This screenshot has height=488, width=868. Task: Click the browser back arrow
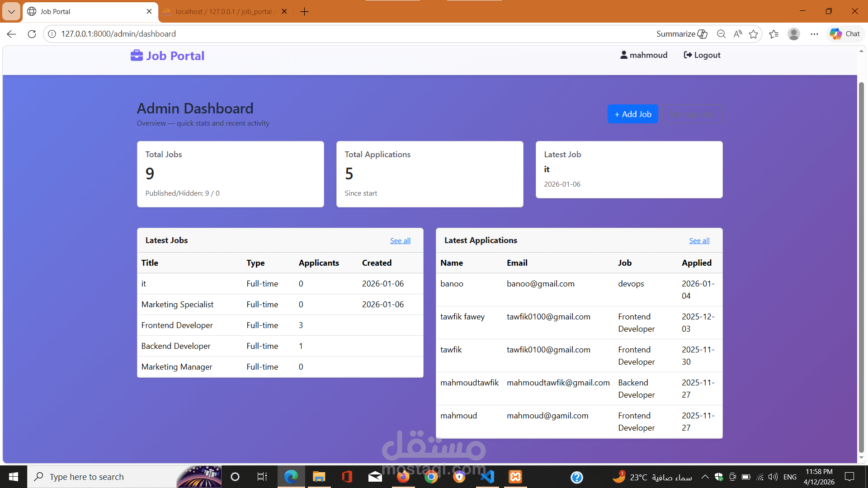point(12,34)
